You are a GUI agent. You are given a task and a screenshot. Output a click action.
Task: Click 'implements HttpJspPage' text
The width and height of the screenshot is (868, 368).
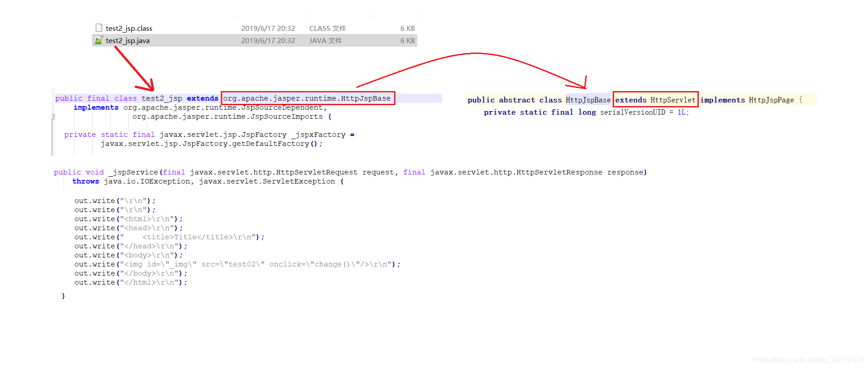746,100
